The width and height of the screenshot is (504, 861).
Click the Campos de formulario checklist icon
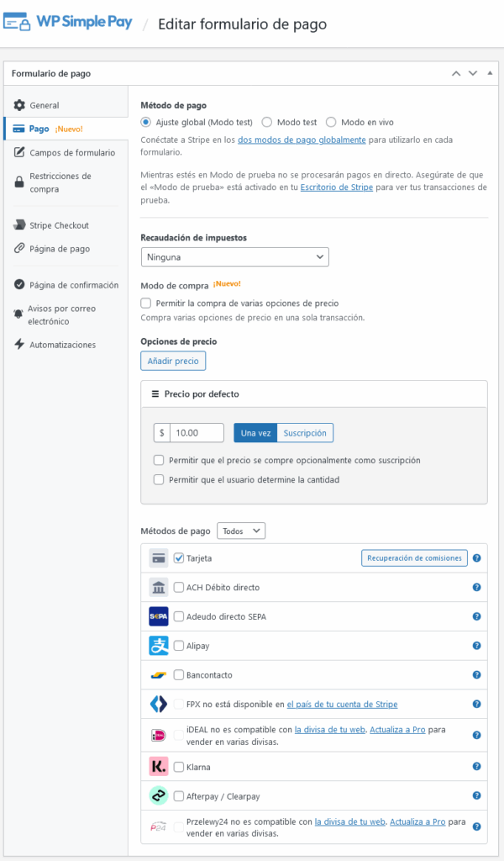21,152
